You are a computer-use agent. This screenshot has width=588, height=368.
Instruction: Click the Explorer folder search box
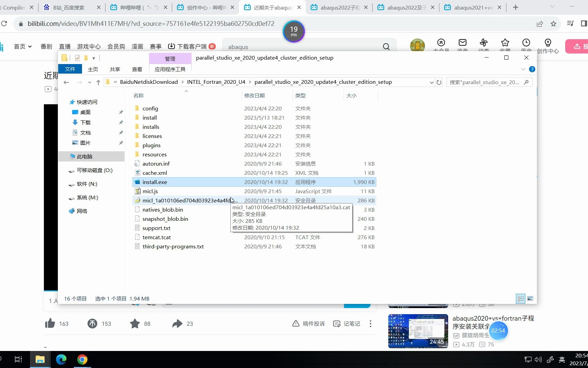(489, 82)
